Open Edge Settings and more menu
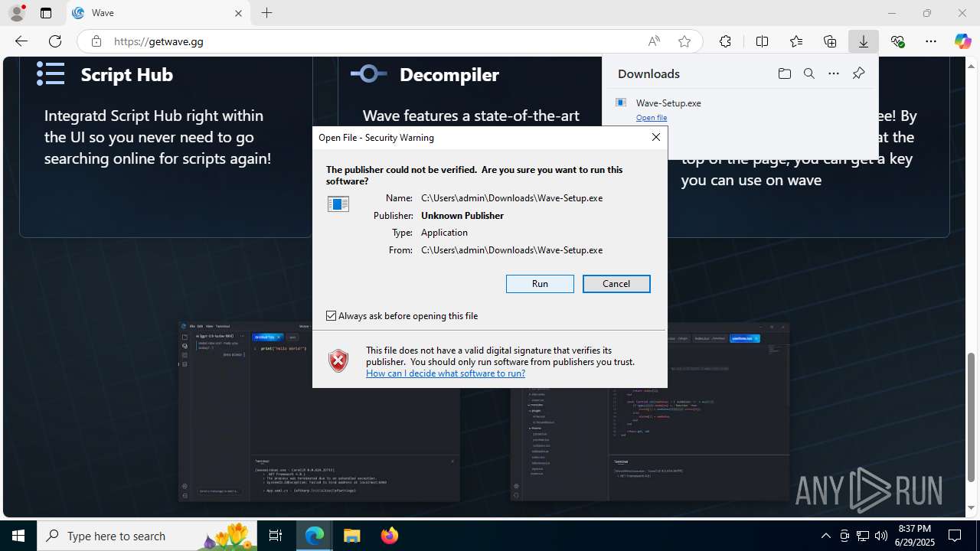 (931, 41)
